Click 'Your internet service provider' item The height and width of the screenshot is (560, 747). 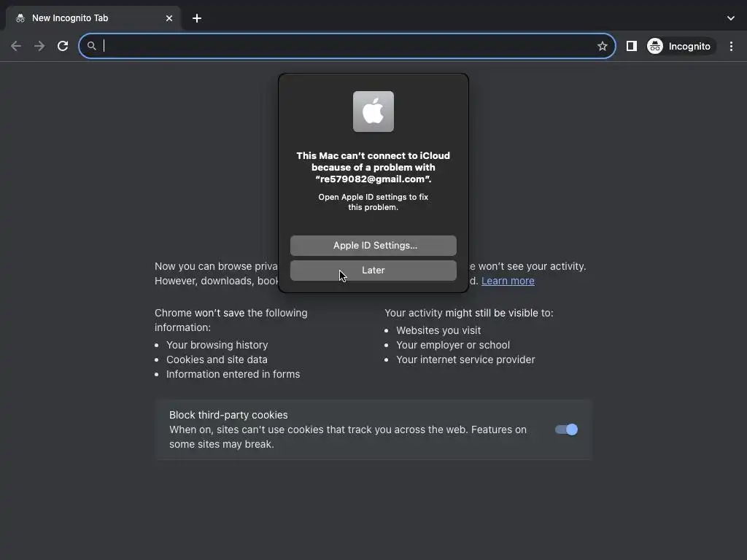tap(465, 359)
